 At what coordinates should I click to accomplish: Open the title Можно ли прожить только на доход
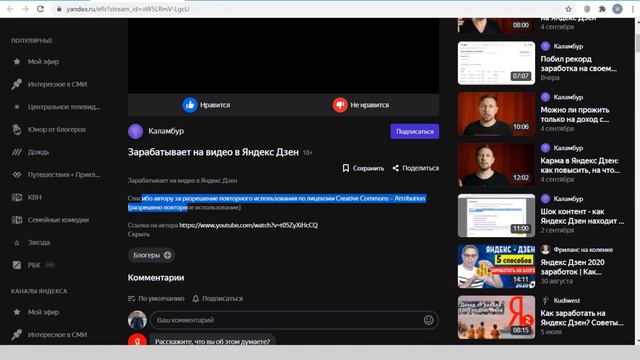click(575, 114)
